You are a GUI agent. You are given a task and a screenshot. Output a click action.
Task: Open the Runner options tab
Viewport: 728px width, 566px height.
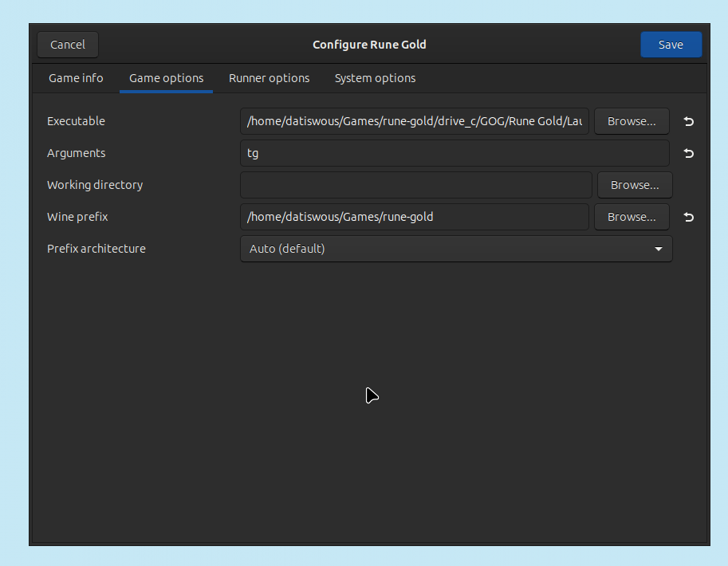269,78
